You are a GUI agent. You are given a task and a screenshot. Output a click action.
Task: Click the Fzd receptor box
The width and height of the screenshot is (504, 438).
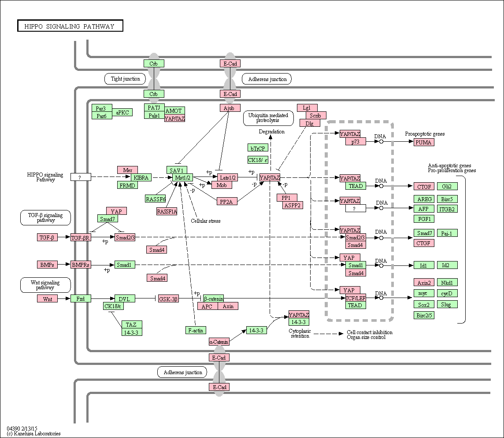click(81, 299)
